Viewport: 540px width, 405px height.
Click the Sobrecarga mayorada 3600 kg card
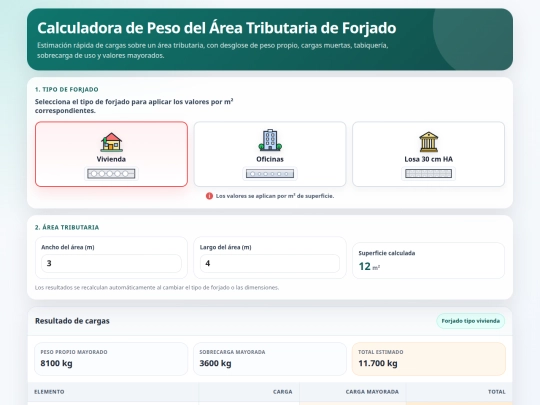click(270, 359)
